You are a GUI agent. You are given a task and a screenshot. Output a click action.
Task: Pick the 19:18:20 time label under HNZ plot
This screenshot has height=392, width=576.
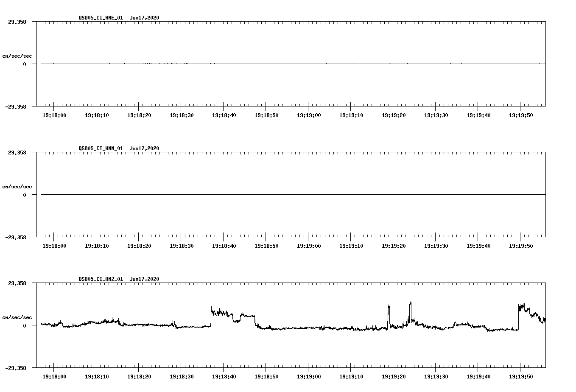coord(139,376)
